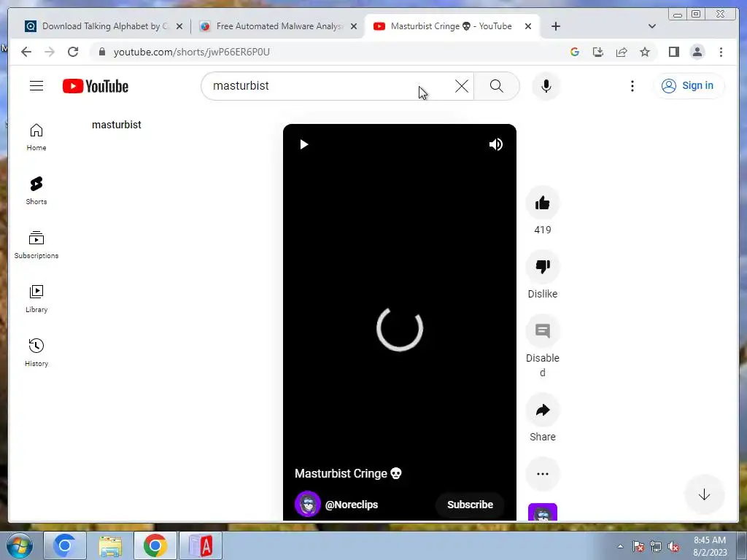Screen dimensions: 747x560
Task: Dislike this short
Action: click(x=542, y=267)
